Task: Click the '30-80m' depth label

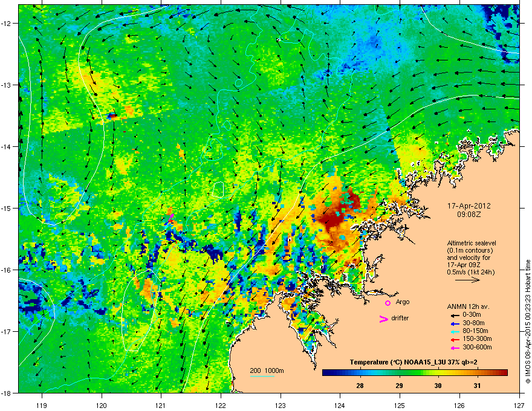Action: pyautogui.click(x=473, y=323)
